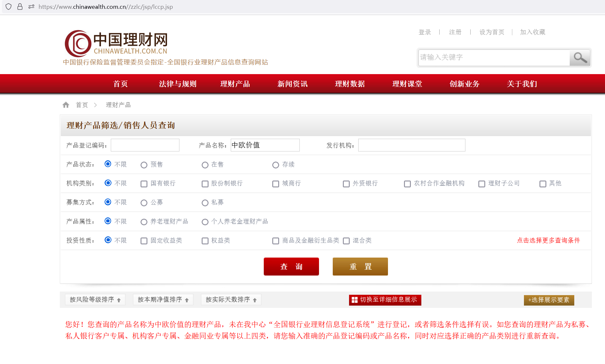Click the 理财产品 breadcrumb link
Viewport: 605px width, 364px height.
[118, 105]
